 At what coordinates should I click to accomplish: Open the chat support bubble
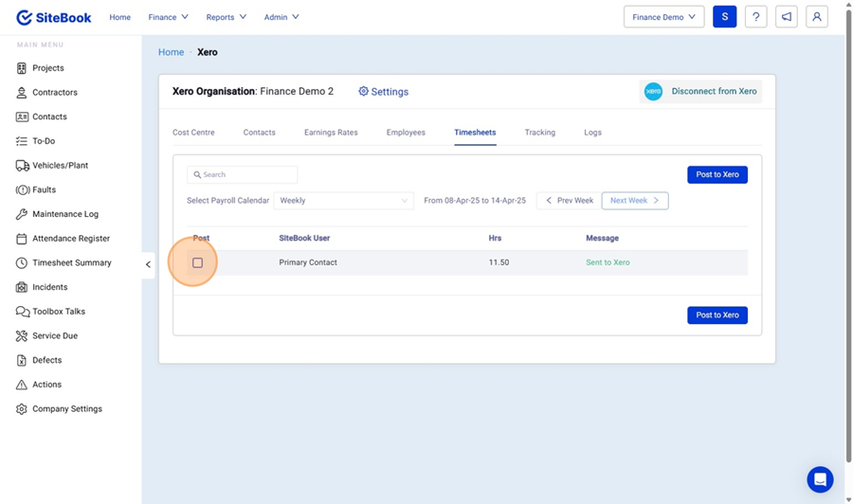820,479
